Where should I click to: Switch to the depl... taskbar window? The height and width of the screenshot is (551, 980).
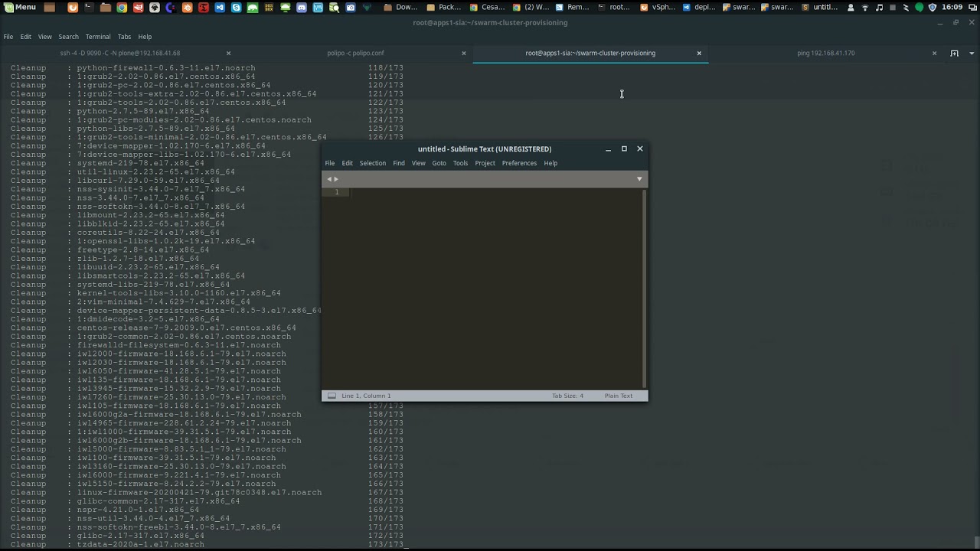click(699, 7)
